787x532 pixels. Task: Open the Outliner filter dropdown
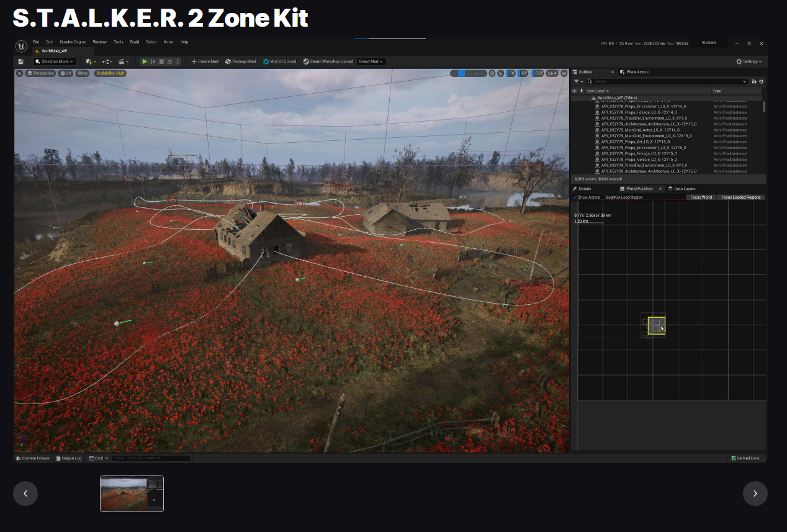[x=577, y=81]
